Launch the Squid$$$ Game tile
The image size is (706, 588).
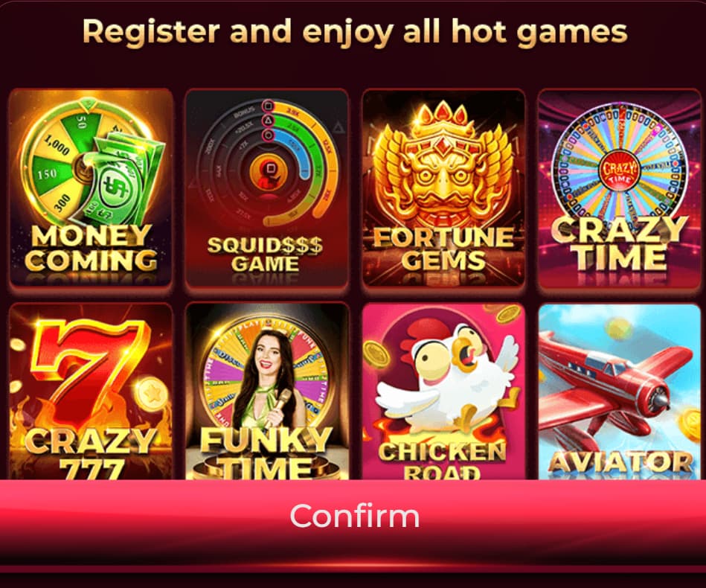267,188
